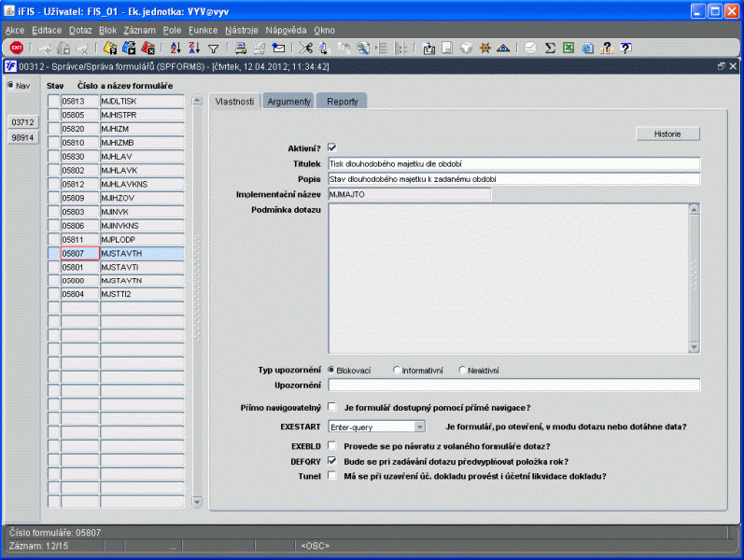Switch to the Reporty tab
Screen dimensions: 744x560
coord(342,101)
